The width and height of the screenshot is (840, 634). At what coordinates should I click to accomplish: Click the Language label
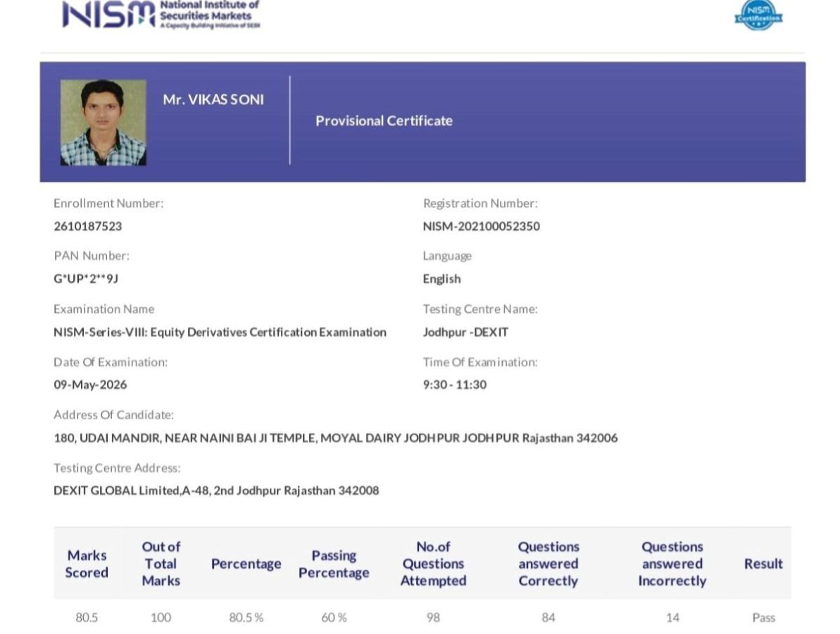click(447, 256)
